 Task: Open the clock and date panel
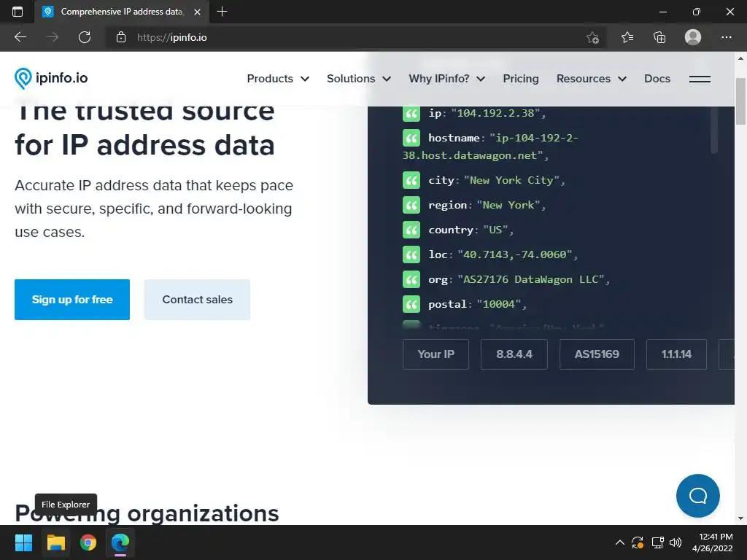pyautogui.click(x=712, y=542)
